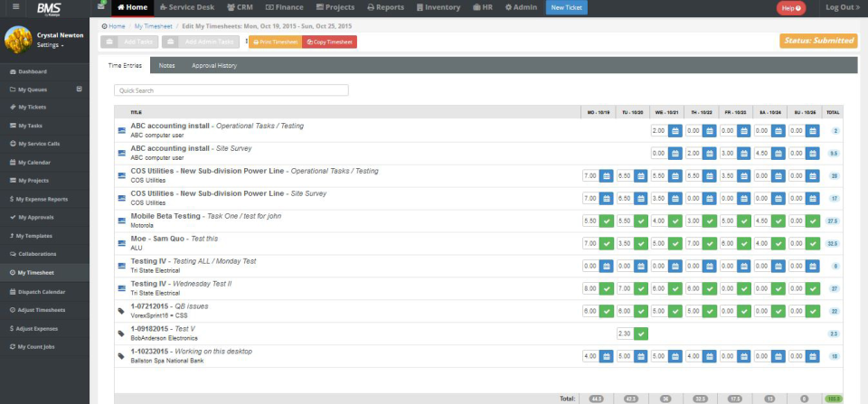The width and height of the screenshot is (868, 404).
Task: Click calendar icon for ABC Site Survey Saturday 4.50
Action: 778,154
